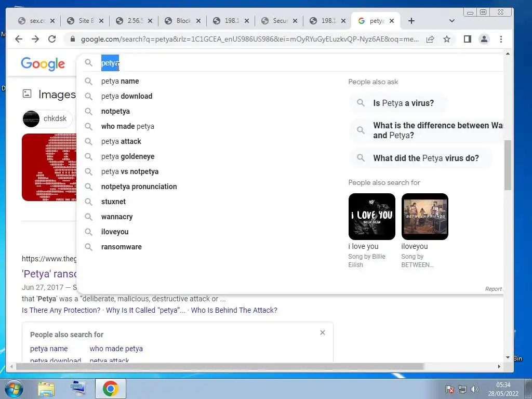Open the Chrome three-dot menu

[x=501, y=39]
